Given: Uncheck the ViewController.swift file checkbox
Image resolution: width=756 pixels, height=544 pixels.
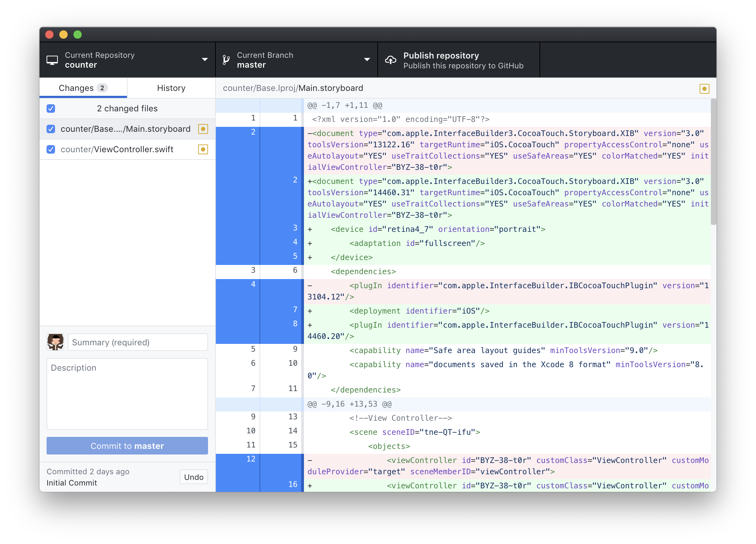Looking at the screenshot, I should 51,149.
